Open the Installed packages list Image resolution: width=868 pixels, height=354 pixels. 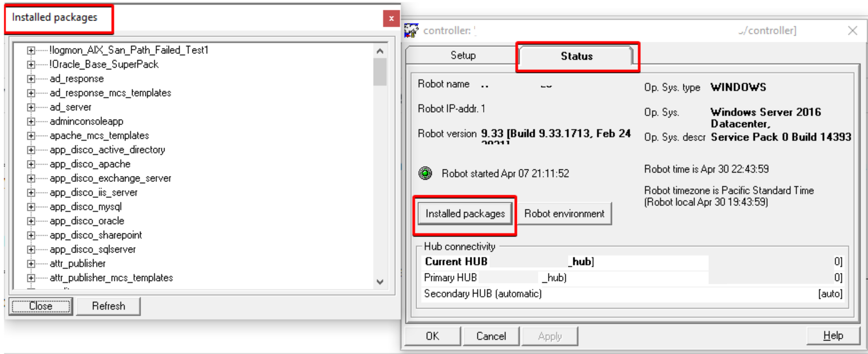[465, 214]
